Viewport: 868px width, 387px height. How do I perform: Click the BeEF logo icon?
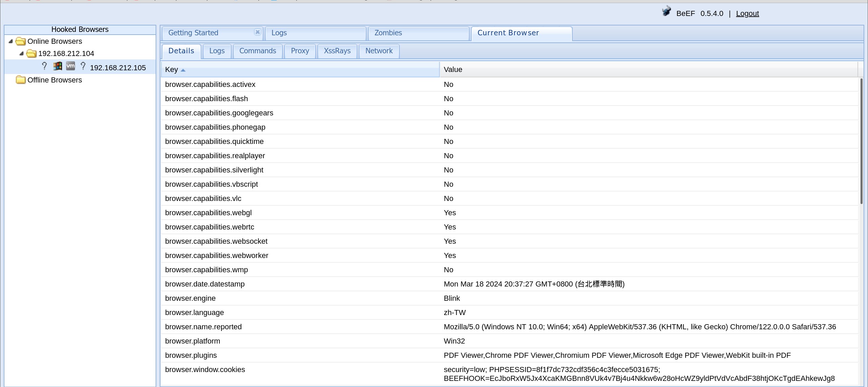(666, 12)
